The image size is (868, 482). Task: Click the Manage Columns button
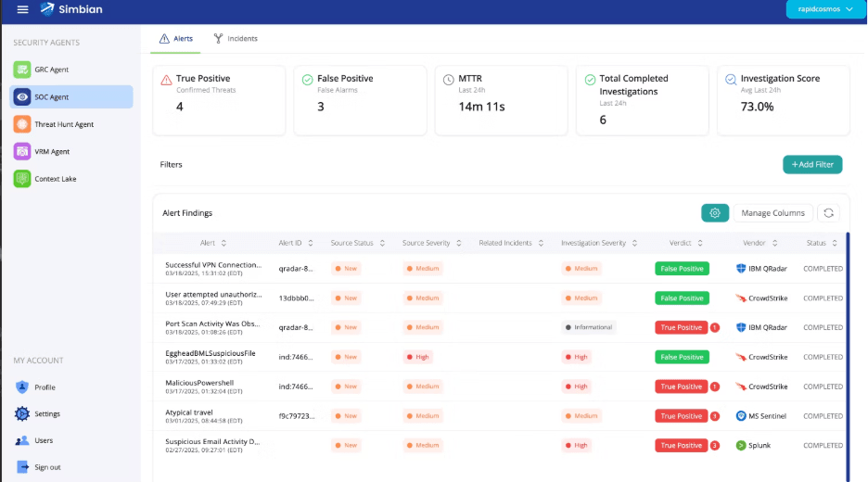click(x=772, y=213)
